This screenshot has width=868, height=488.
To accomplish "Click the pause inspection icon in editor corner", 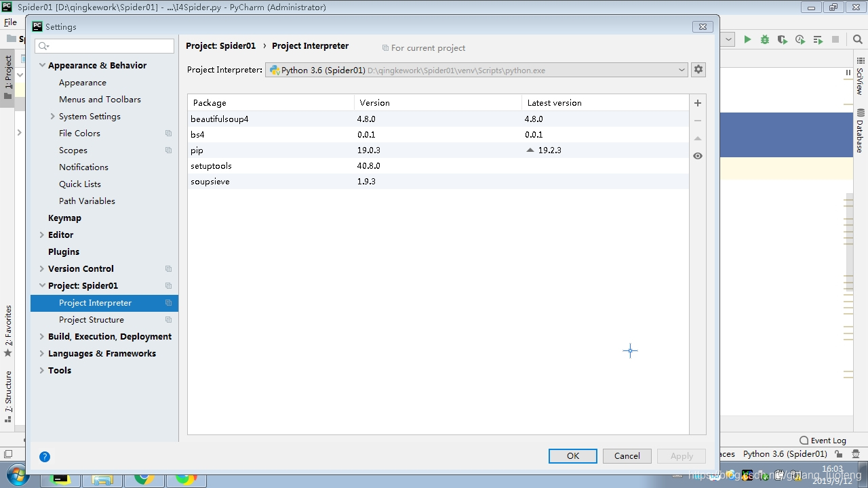I will [x=848, y=73].
